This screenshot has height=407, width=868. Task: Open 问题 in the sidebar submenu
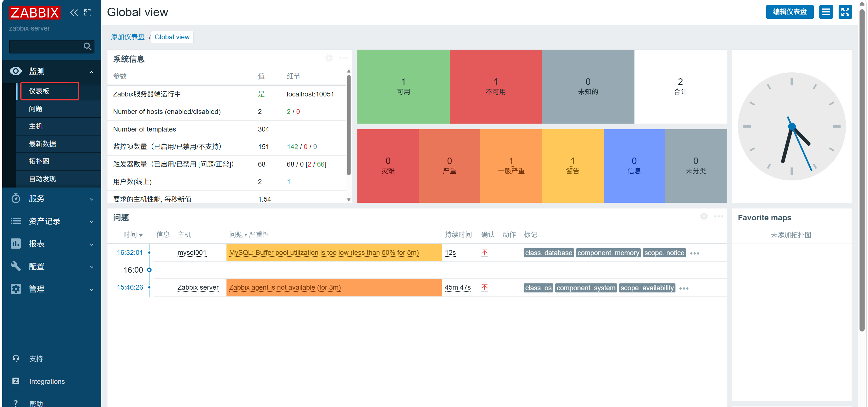coord(58,109)
